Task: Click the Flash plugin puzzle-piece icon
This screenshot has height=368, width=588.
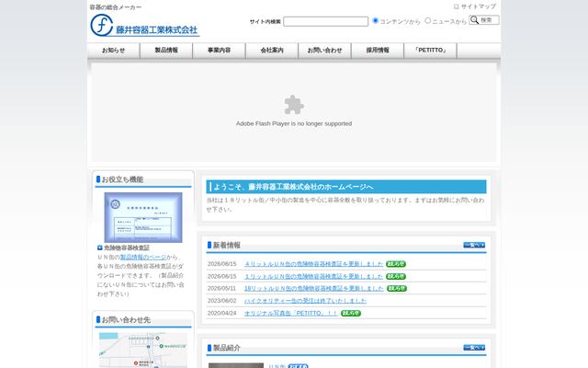Action: click(294, 104)
